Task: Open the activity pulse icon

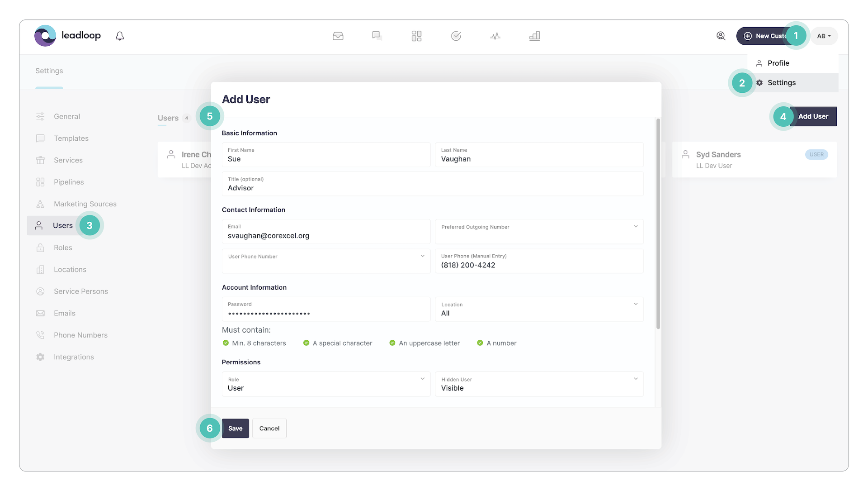Action: point(495,36)
